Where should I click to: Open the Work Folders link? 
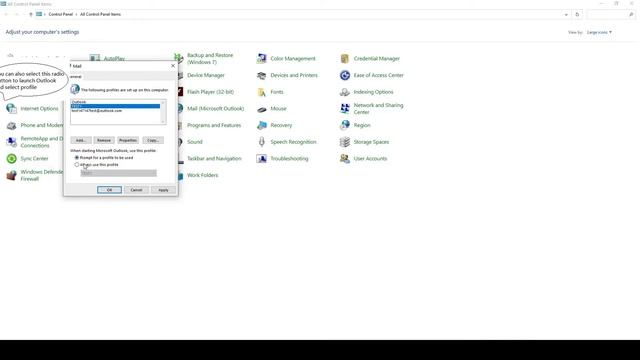point(202,176)
